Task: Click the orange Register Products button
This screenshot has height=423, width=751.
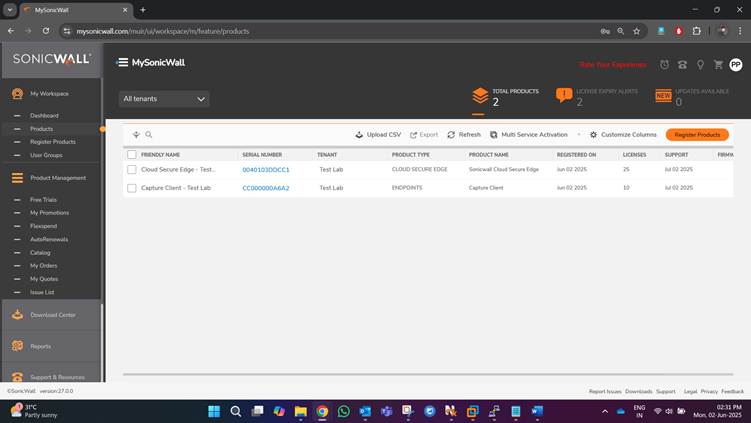Action: 697,135
